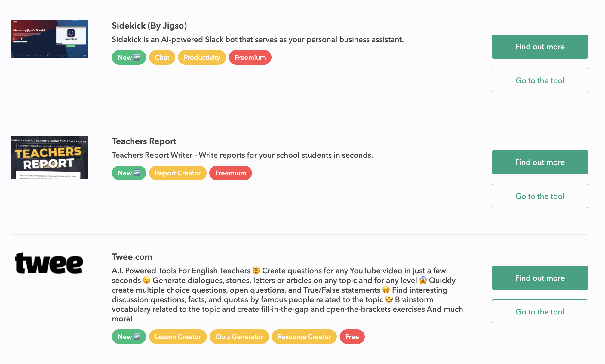Click the red Free tag

352,337
